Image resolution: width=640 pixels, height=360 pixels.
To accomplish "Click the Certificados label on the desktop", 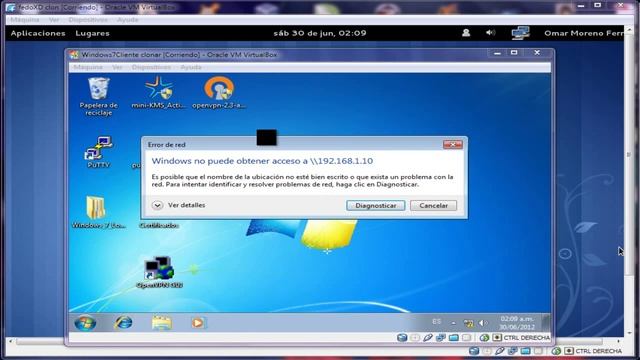I will click(x=159, y=225).
